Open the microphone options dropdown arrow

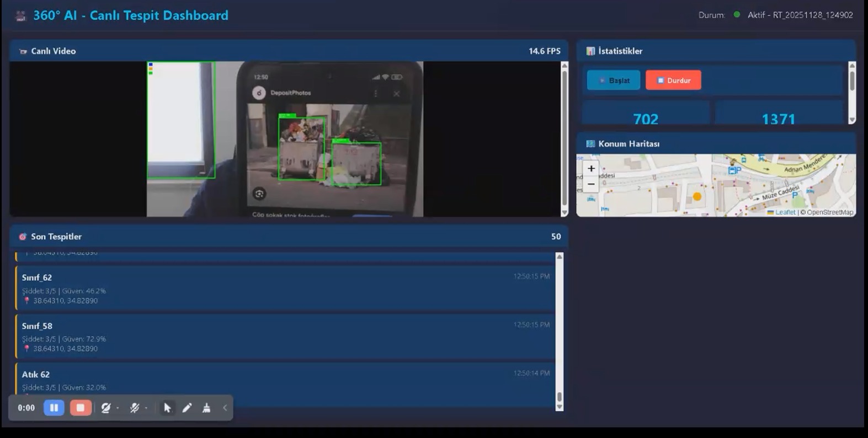146,408
